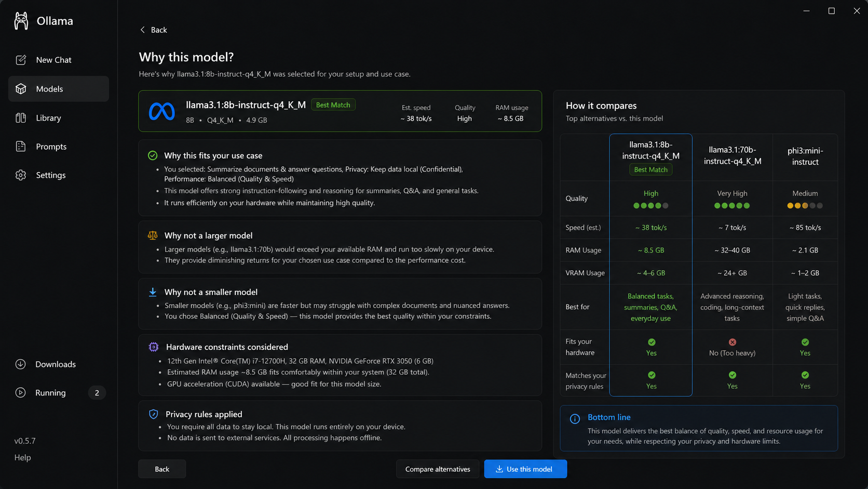Click the privacy check icon in the phi3:mini column
The image size is (868, 489).
pos(805,375)
